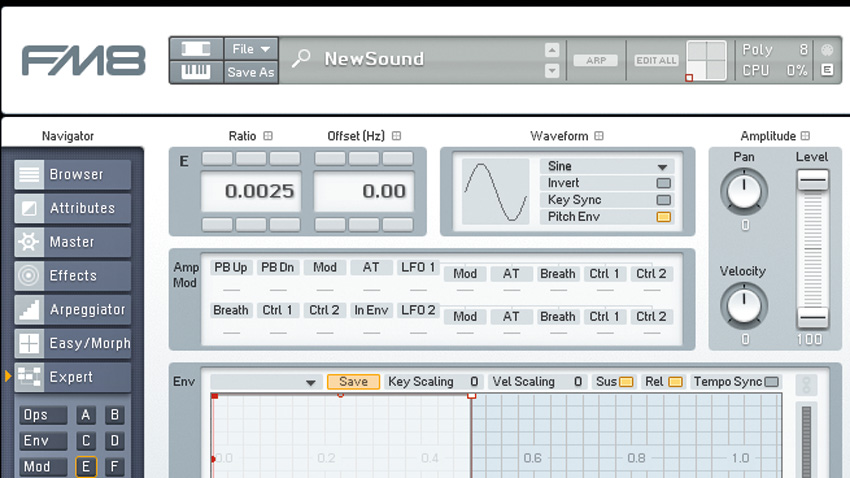
Task: Select the Ops expert tab
Action: 43,415
